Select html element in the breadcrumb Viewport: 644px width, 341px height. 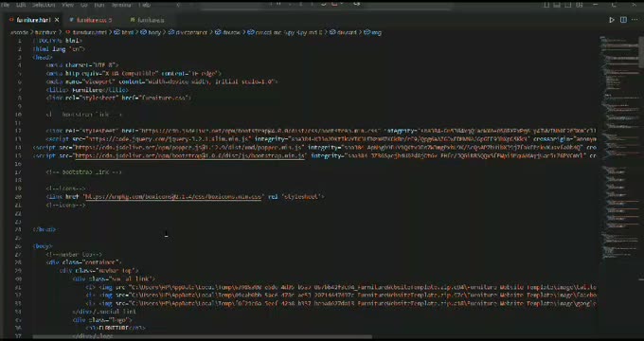(124, 32)
